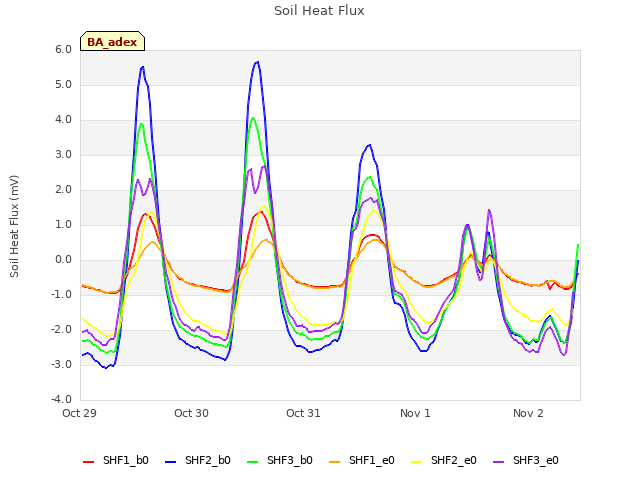This screenshot has width=640, height=480.
Task: Click the Oct 31 x-axis label
Action: click(303, 413)
